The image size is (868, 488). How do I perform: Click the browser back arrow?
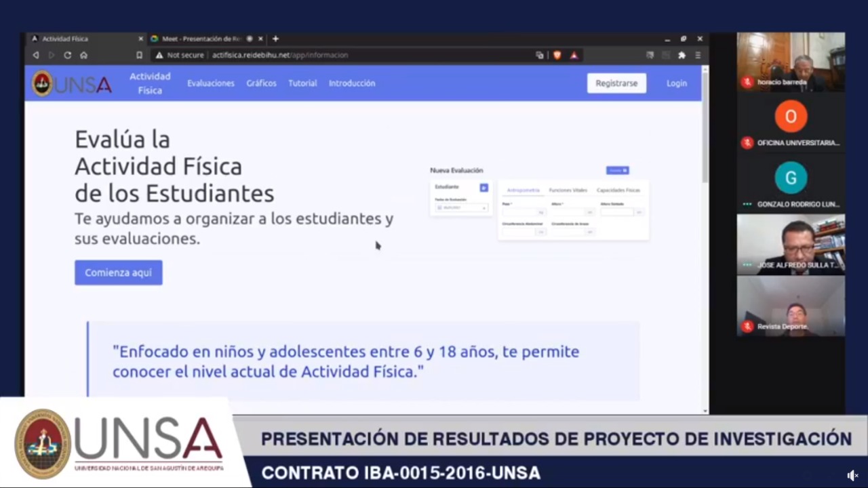pyautogui.click(x=36, y=56)
